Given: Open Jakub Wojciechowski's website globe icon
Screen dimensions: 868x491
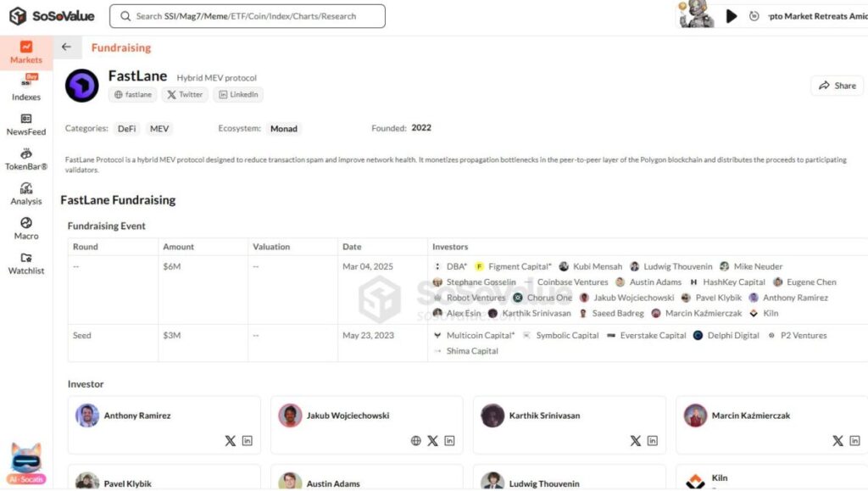Looking at the screenshot, I should click(x=415, y=441).
